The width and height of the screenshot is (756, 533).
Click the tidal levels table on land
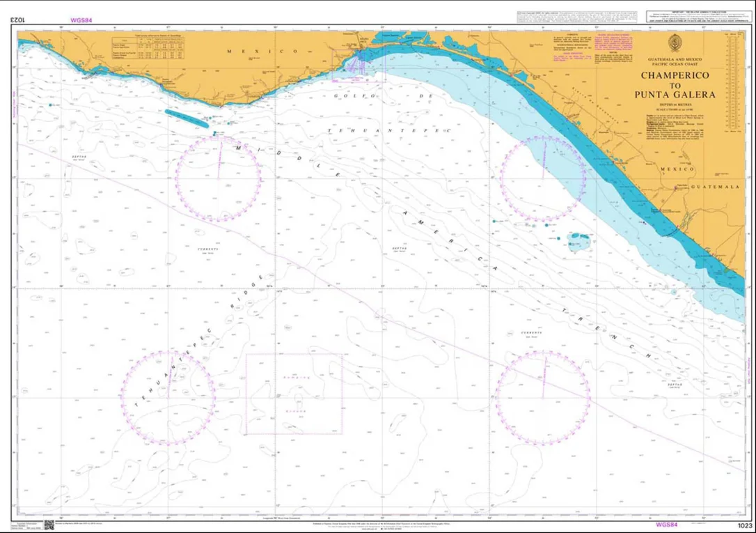[148, 48]
